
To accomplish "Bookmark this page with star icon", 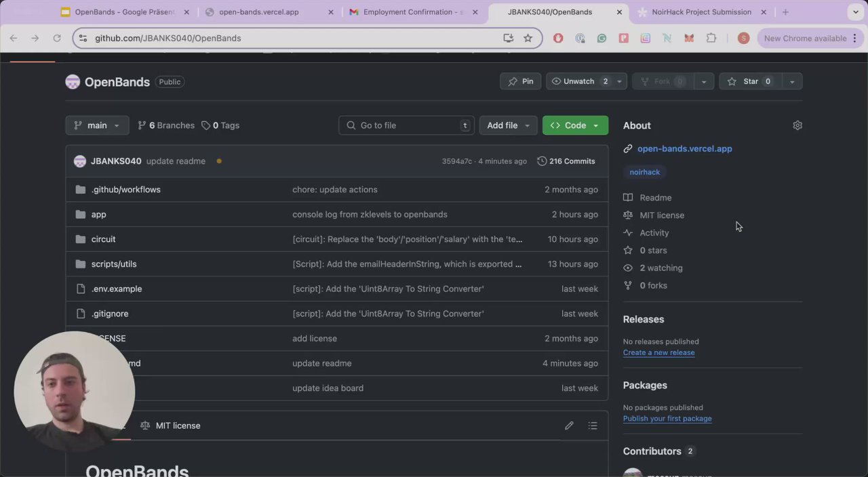I will (528, 38).
